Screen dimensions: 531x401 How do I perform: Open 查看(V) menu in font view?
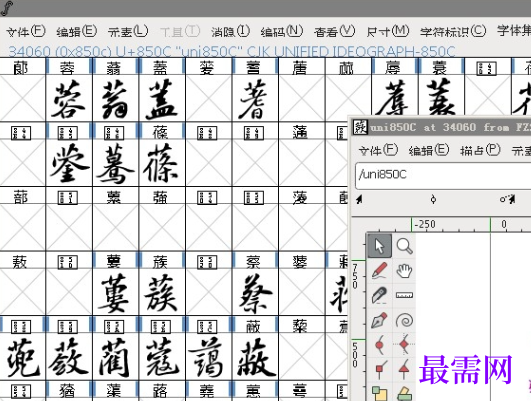tap(334, 31)
